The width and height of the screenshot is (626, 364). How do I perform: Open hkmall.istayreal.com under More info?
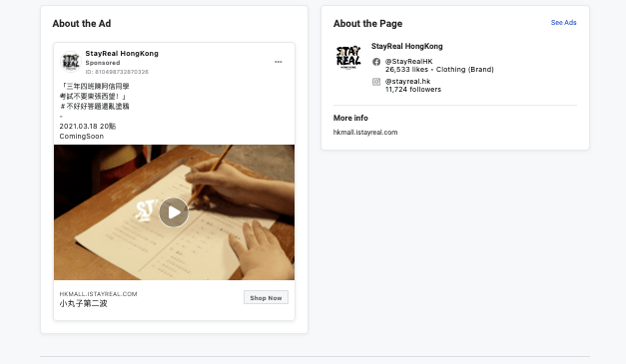tap(365, 133)
